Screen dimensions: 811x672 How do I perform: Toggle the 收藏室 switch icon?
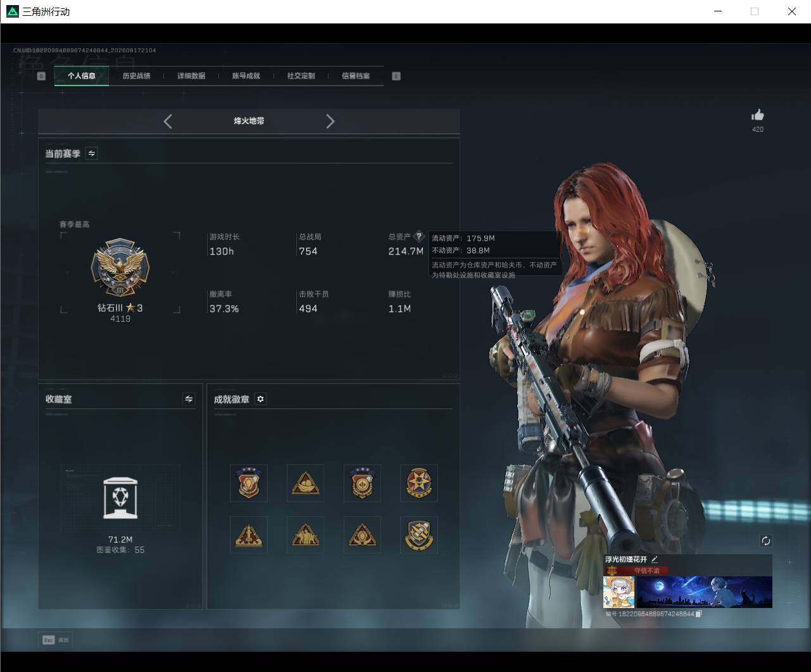[189, 398]
